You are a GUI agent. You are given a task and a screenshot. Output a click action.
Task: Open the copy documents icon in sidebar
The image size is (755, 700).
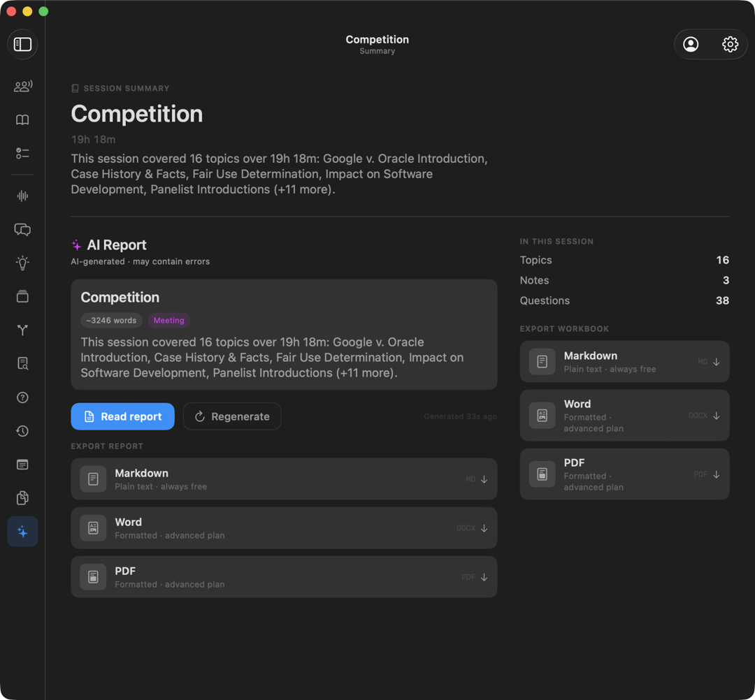tap(22, 497)
